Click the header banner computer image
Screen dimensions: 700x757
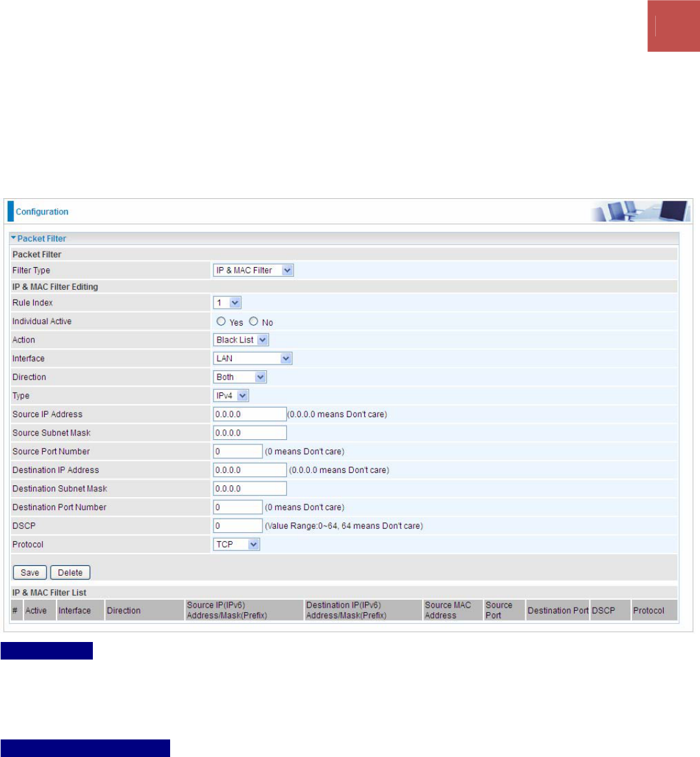(x=641, y=211)
